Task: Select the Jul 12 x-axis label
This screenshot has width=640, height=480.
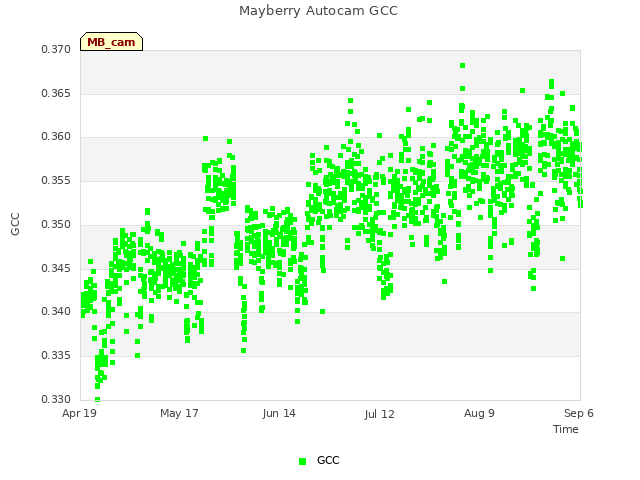Action: tap(379, 414)
